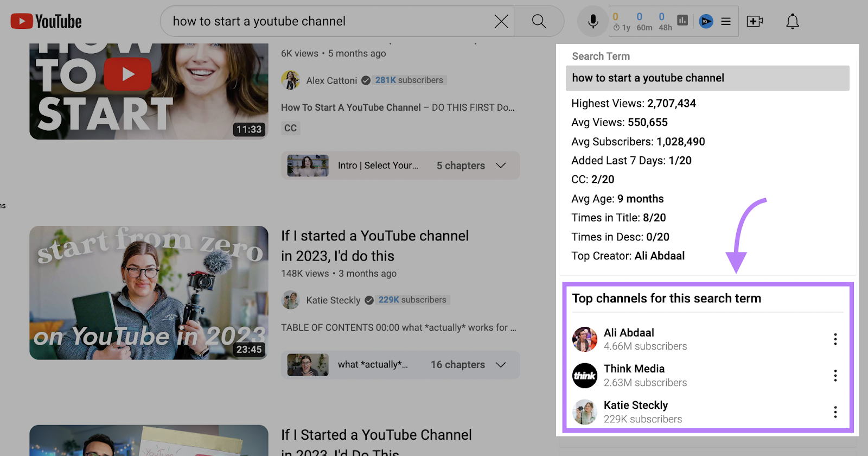Select 'Avg Views: 550,655' stat
Viewport: 868px width, 456px height.
coord(620,122)
